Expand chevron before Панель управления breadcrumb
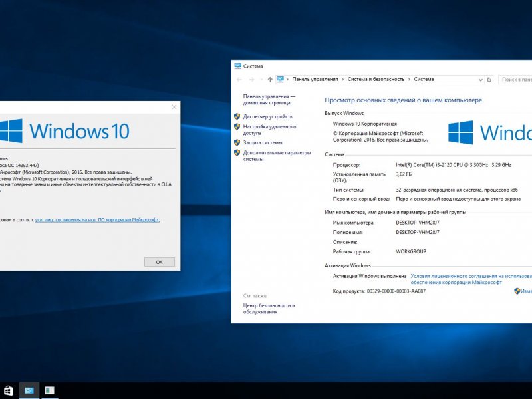The image size is (532, 399). 288,79
